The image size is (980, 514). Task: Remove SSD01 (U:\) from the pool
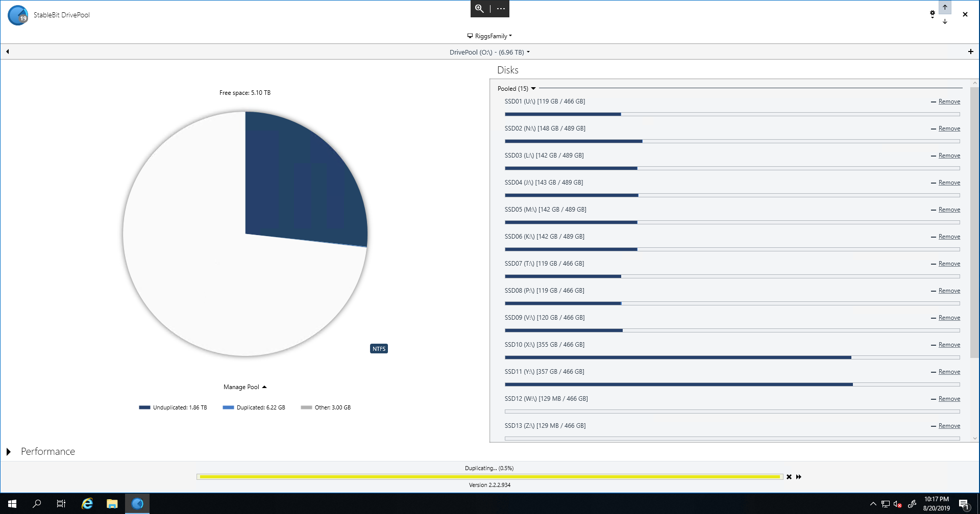949,102
